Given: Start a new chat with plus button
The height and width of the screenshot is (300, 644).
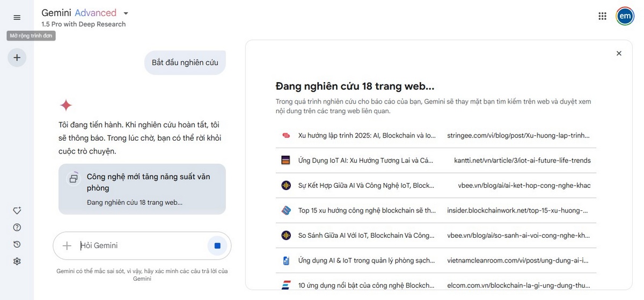Looking at the screenshot, I should tap(17, 57).
